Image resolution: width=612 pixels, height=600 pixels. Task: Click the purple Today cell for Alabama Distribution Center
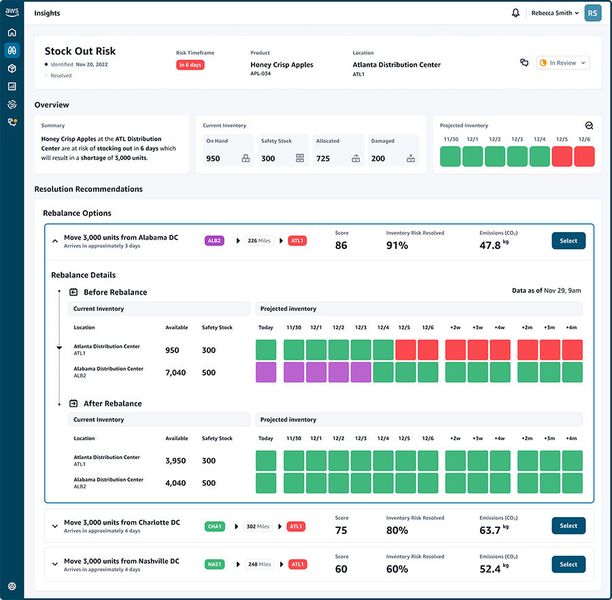(266, 372)
